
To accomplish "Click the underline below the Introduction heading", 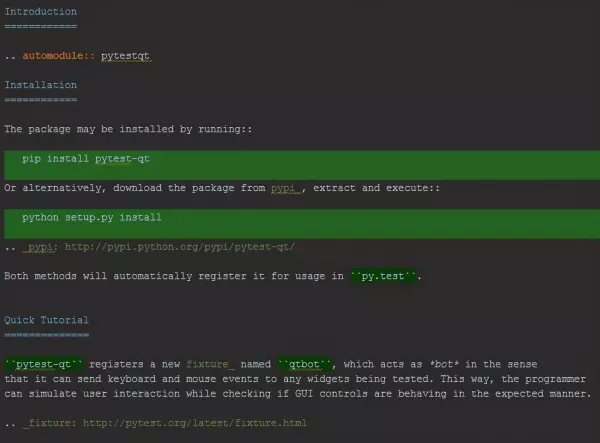I will (41, 26).
